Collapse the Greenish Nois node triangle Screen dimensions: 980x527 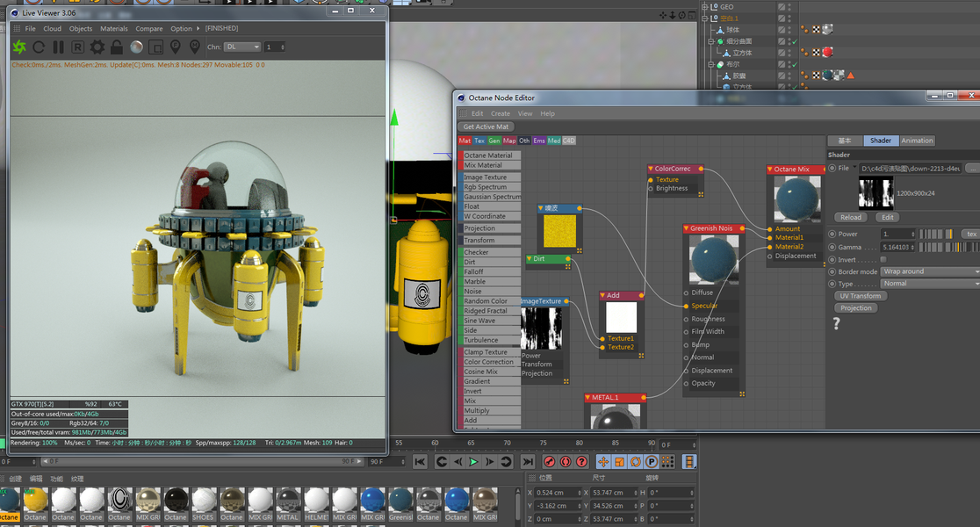coord(686,228)
